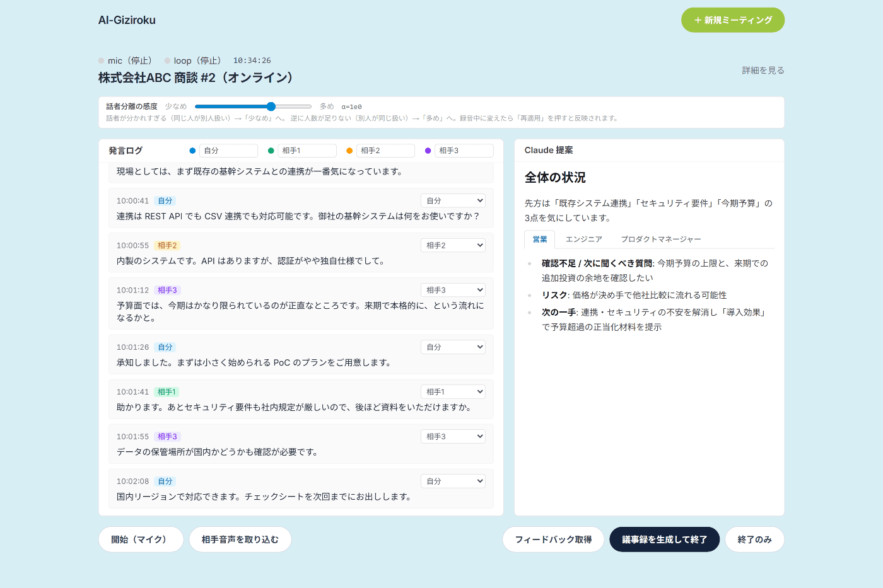Click the 議事録を生成して終了 button
This screenshot has height=588, width=883.
pos(665,539)
